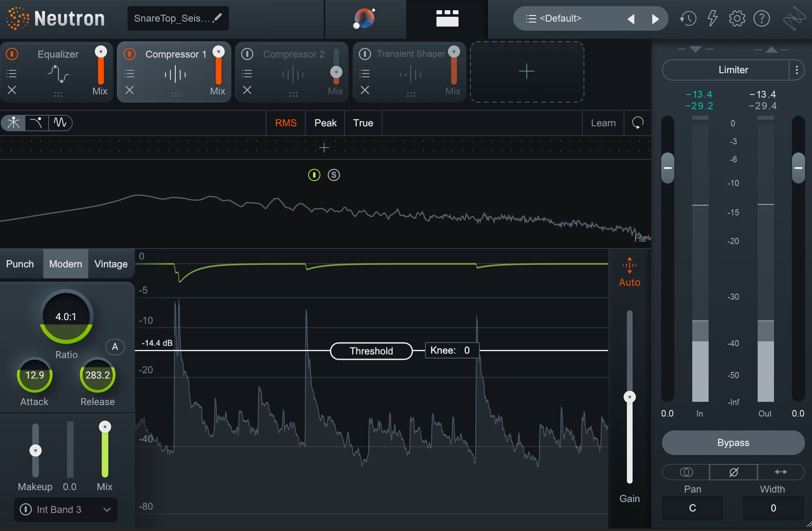
Task: Toggle sum to mono icon
Action: click(x=686, y=472)
